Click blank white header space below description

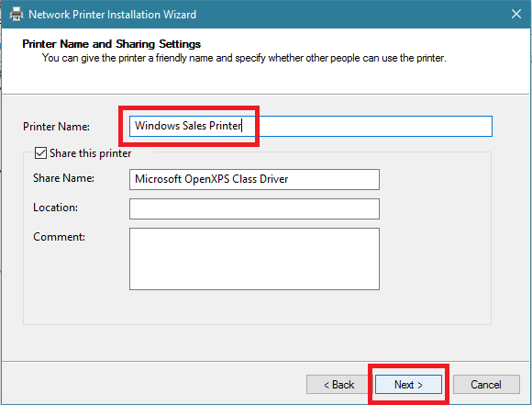pos(265,79)
